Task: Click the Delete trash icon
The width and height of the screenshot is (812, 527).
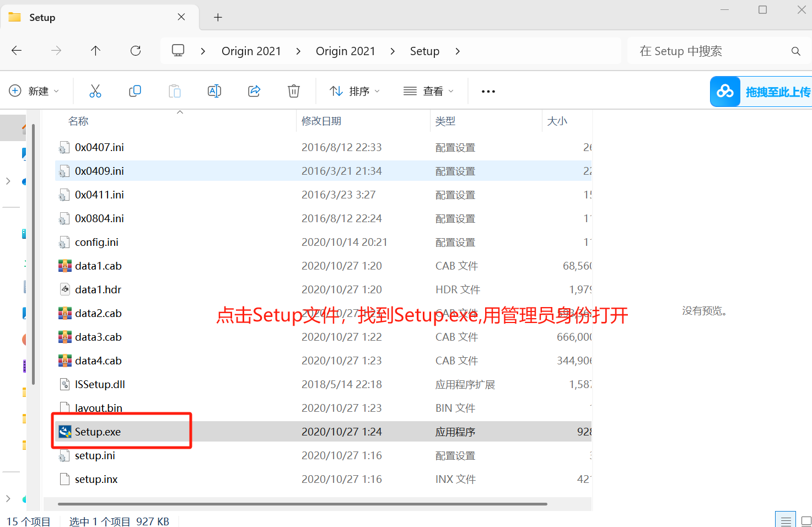Action: point(293,91)
